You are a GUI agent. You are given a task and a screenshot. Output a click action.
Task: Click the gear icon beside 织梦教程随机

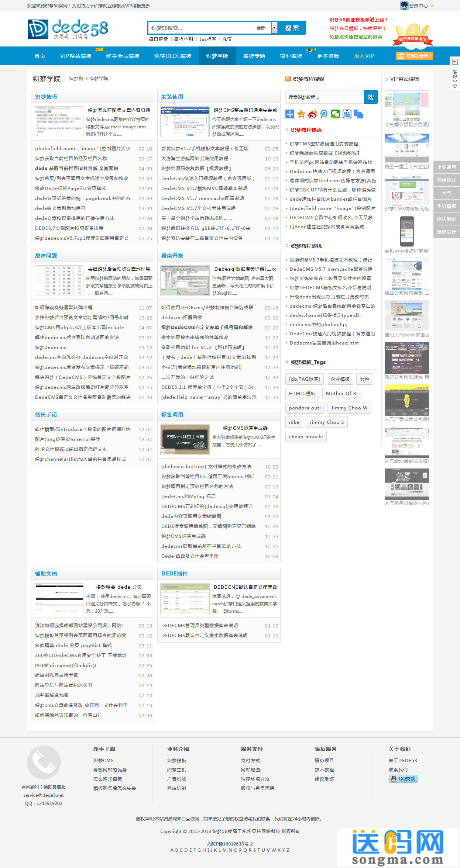(x=287, y=246)
